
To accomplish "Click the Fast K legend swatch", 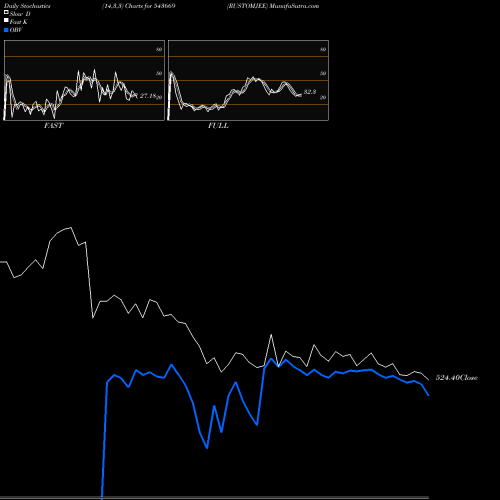I will [x=6, y=21].
